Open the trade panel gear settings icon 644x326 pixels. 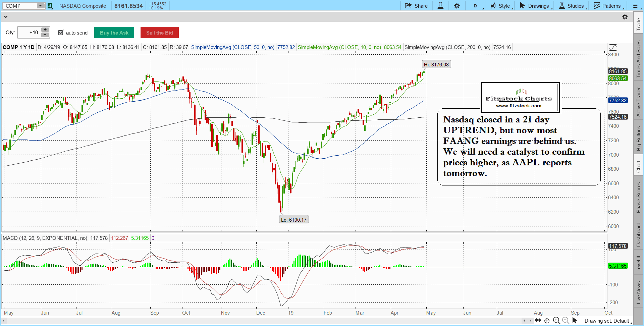coord(625,17)
